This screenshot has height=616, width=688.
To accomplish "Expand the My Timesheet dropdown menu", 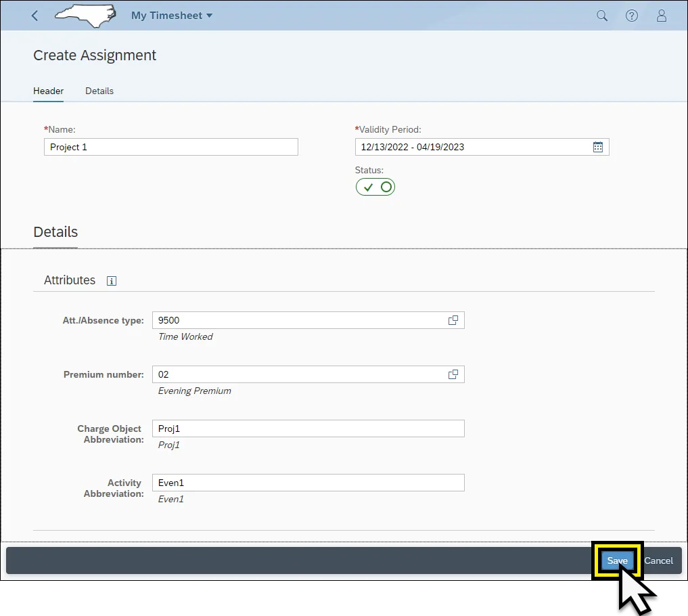I will (x=172, y=16).
